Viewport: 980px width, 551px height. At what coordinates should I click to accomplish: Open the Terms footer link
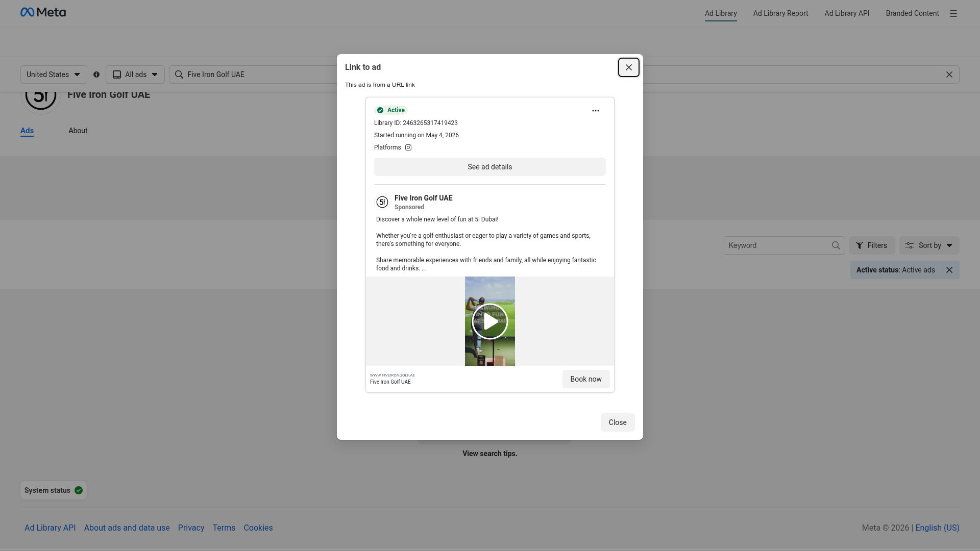click(224, 528)
